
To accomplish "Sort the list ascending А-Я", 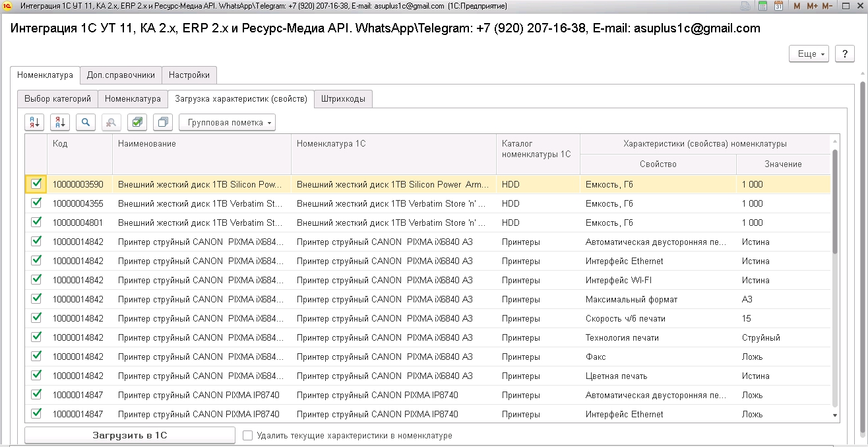I will [x=34, y=122].
